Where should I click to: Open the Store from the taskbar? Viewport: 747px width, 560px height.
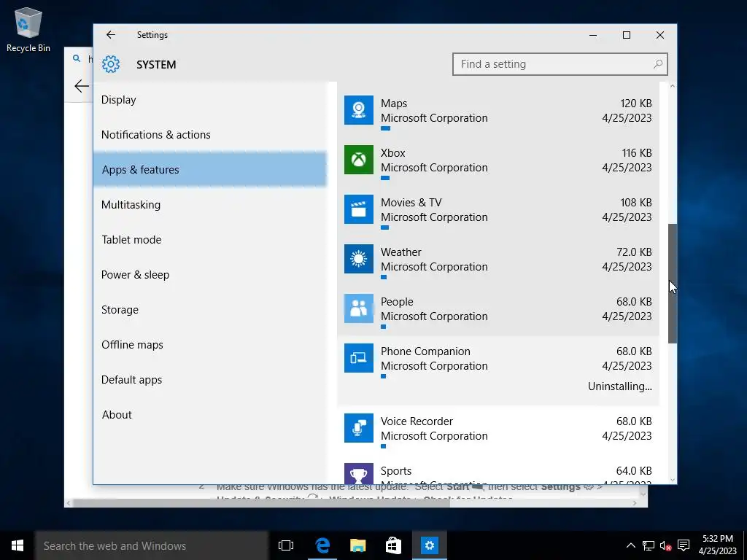pyautogui.click(x=393, y=545)
